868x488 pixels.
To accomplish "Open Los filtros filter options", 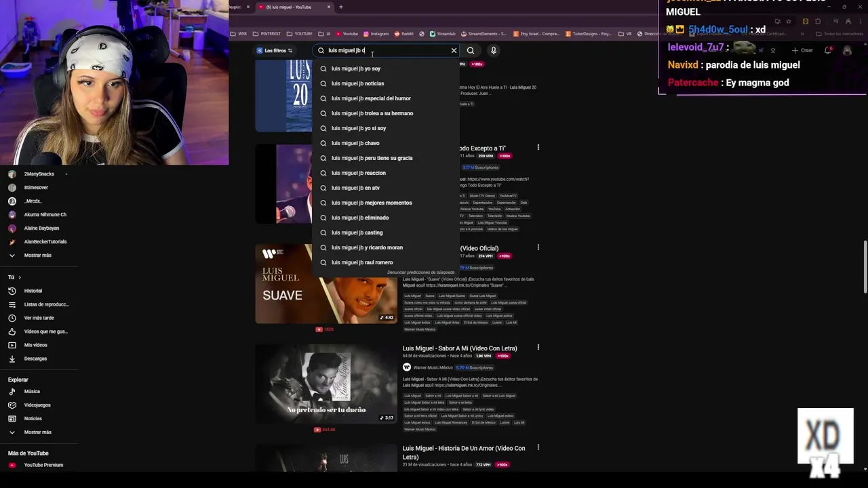I will tap(275, 50).
